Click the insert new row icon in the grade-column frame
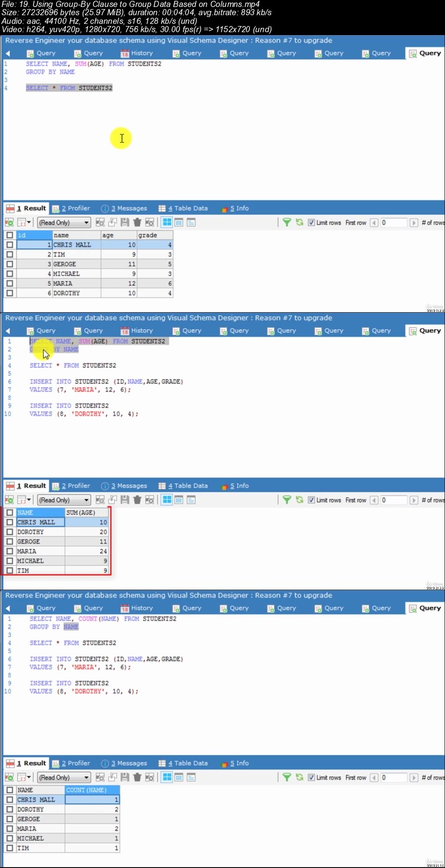 pyautogui.click(x=100, y=222)
